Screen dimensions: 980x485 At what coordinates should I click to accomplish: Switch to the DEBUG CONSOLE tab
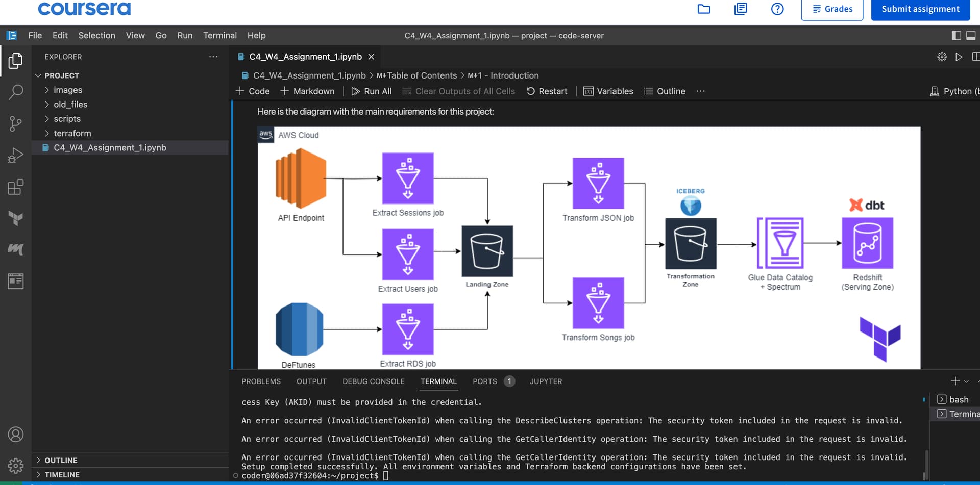(x=374, y=381)
